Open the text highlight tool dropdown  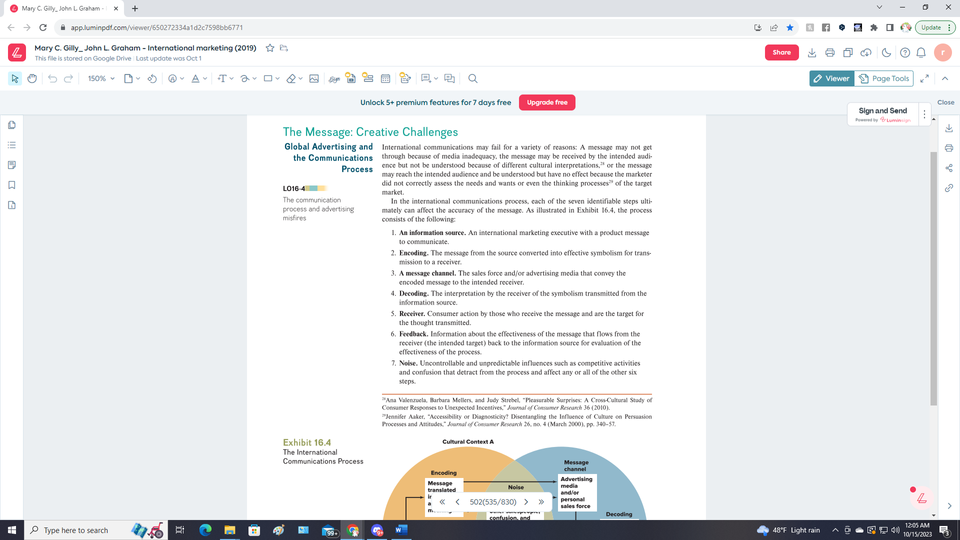point(199,78)
